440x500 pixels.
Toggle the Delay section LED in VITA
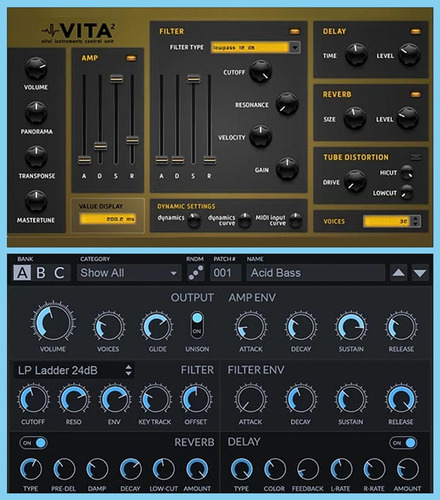415,31
